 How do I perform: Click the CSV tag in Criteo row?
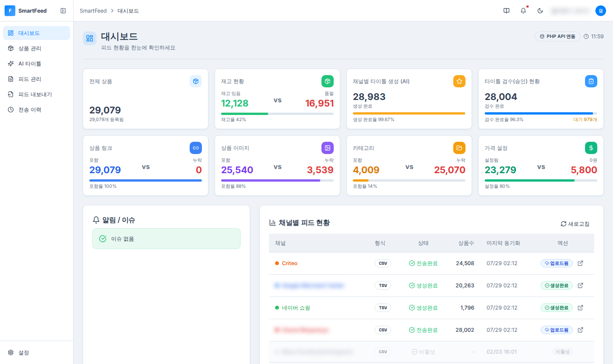pyautogui.click(x=383, y=263)
